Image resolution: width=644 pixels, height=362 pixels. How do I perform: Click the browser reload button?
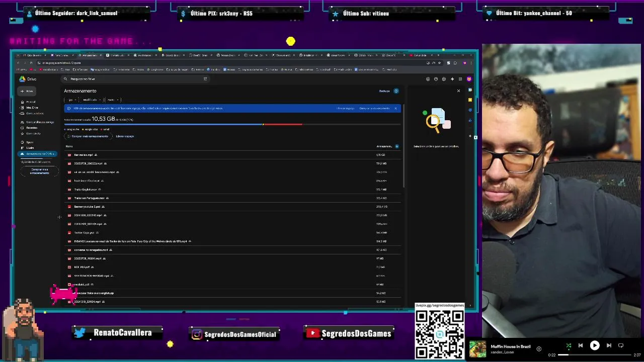click(x=31, y=63)
